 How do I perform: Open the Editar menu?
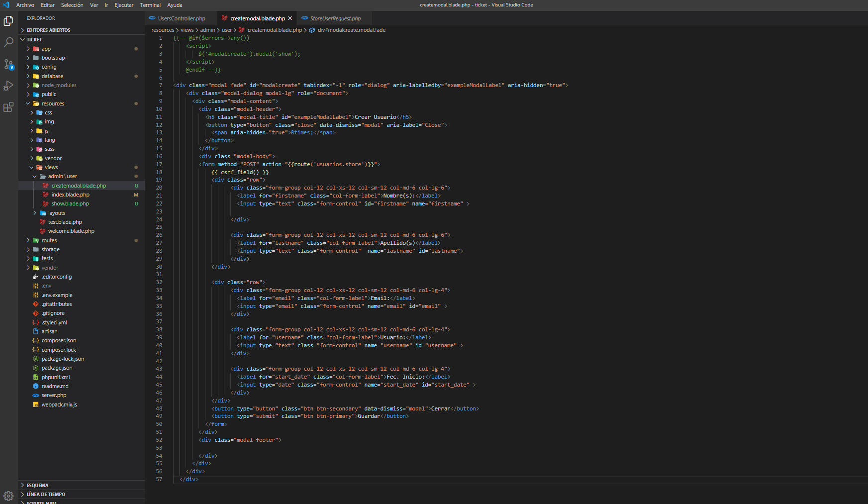point(48,5)
